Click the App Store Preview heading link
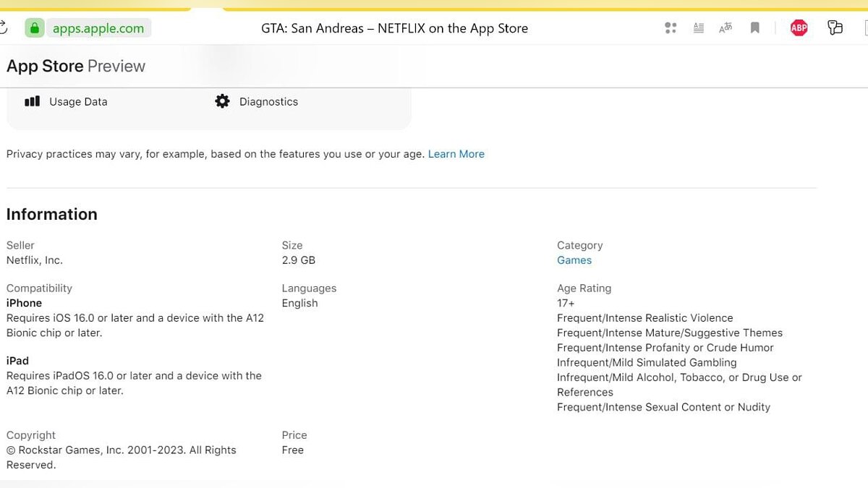The height and width of the screenshot is (488, 868). click(76, 66)
